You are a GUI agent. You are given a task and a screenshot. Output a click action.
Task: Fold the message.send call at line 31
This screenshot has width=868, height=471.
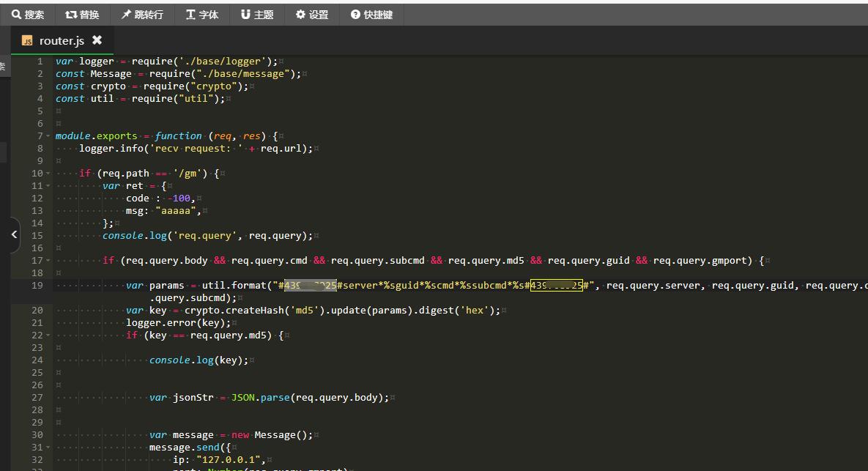(48, 448)
